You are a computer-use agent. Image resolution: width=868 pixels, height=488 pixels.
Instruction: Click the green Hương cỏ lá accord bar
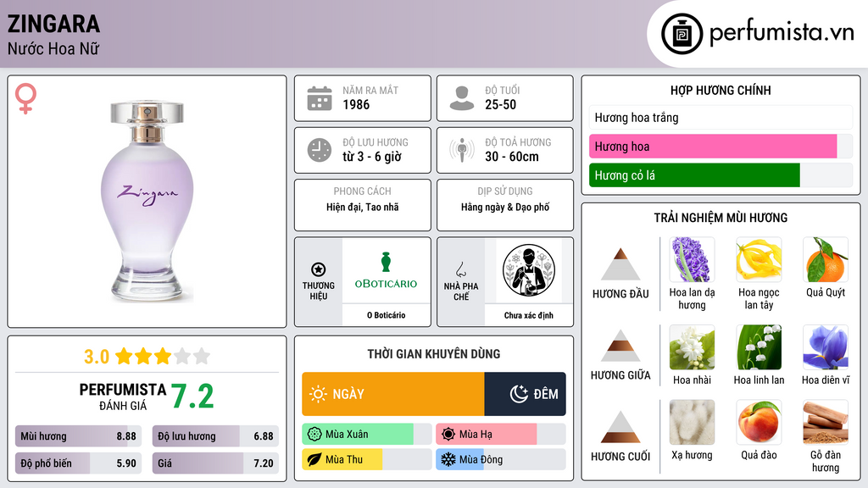click(721, 175)
